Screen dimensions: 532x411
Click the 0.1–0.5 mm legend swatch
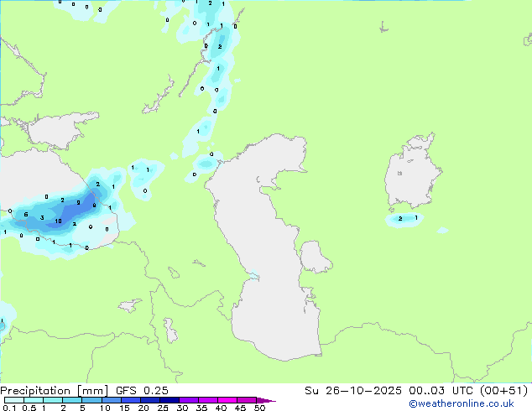14,400
